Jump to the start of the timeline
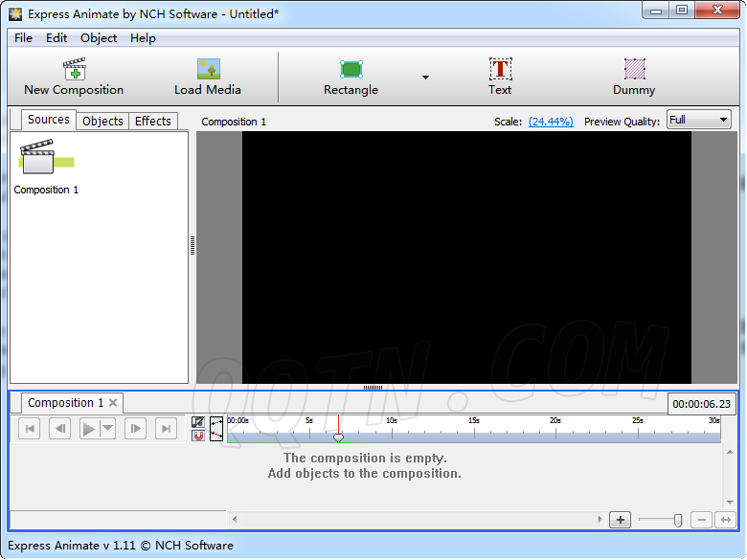747x560 pixels. click(31, 429)
